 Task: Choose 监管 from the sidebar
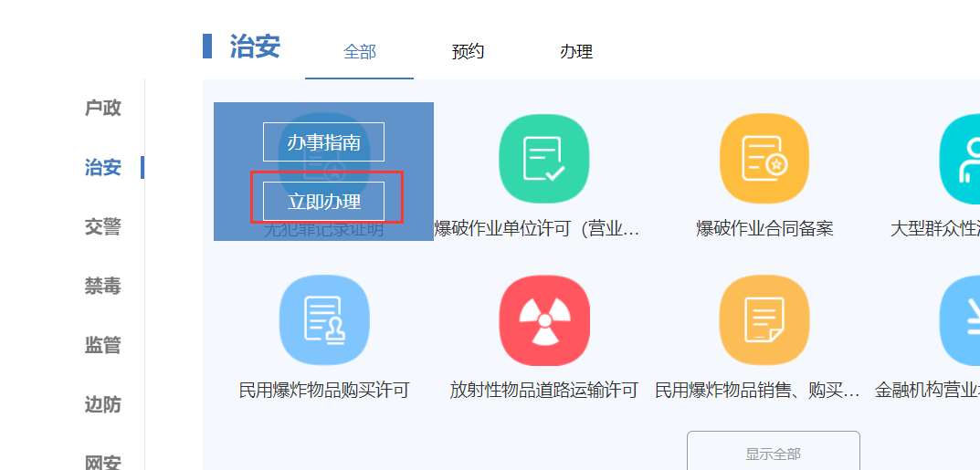pos(102,346)
